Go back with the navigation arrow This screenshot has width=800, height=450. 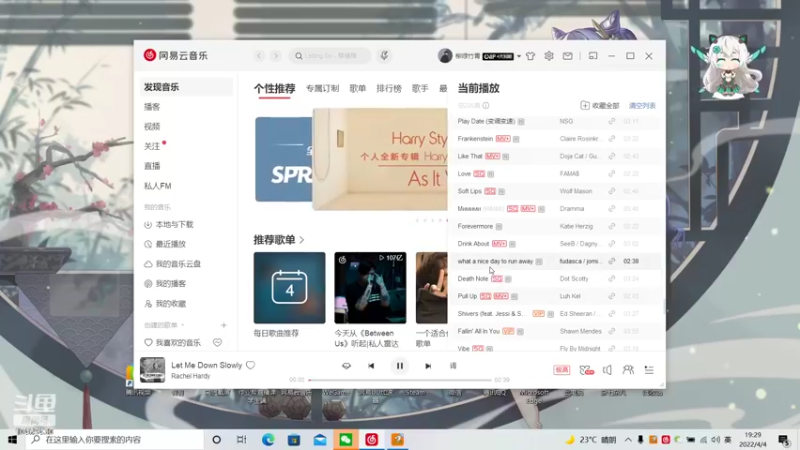click(259, 56)
